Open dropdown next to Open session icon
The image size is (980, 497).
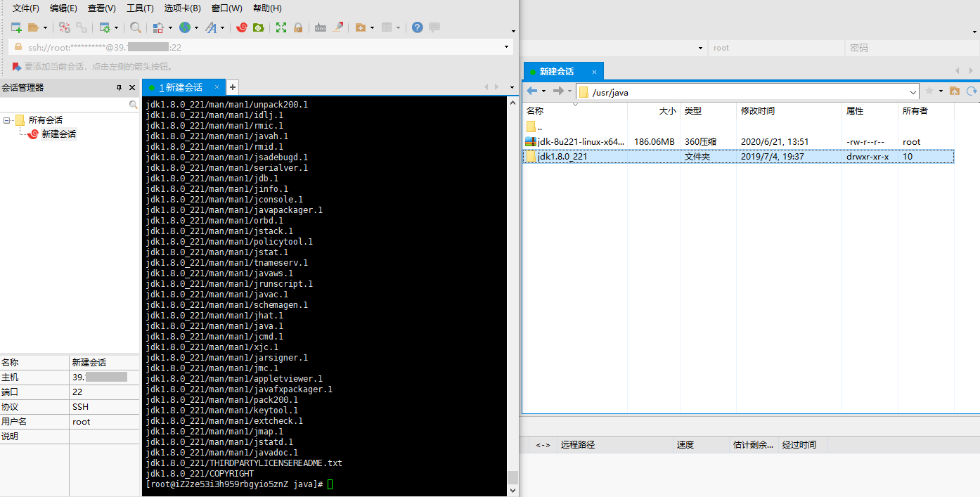click(45, 27)
